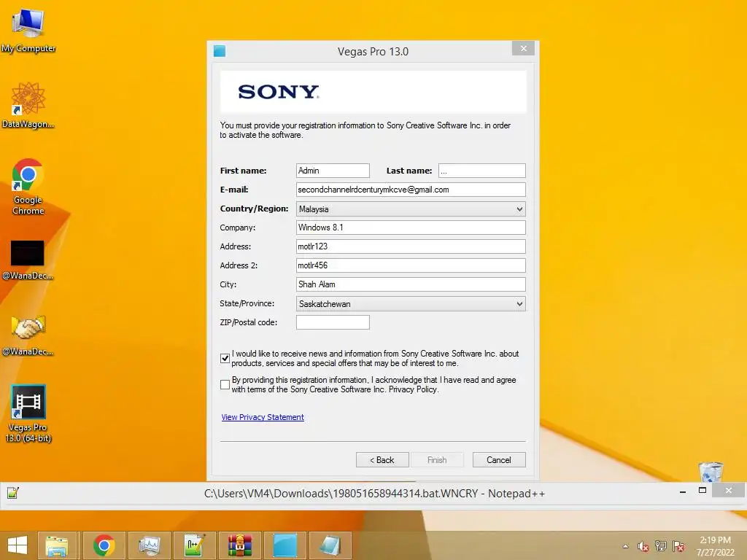The width and height of the screenshot is (747, 560).
Task: Launch Google Chrome from desktop
Action: 28,187
